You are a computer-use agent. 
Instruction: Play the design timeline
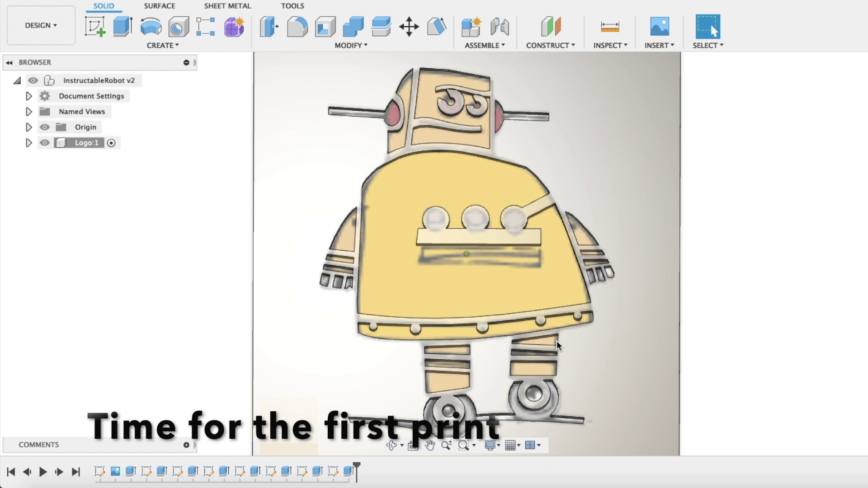tap(42, 471)
